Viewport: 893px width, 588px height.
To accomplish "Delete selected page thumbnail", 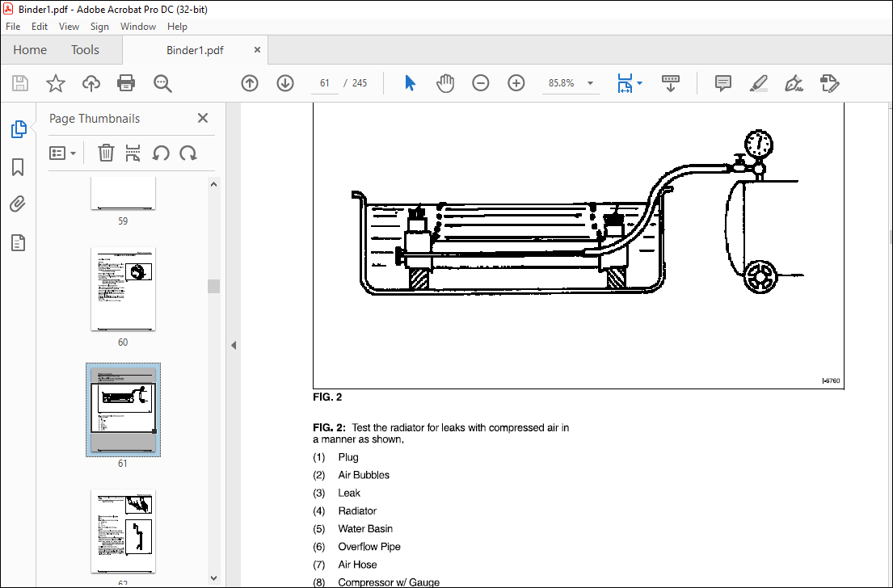I will [x=106, y=153].
